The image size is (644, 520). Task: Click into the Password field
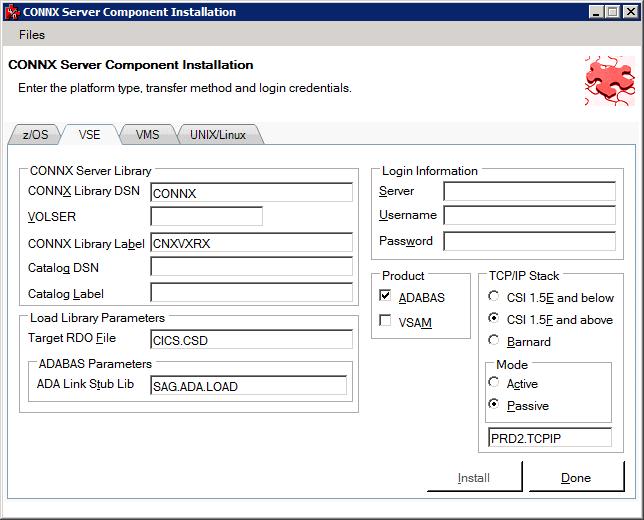529,241
